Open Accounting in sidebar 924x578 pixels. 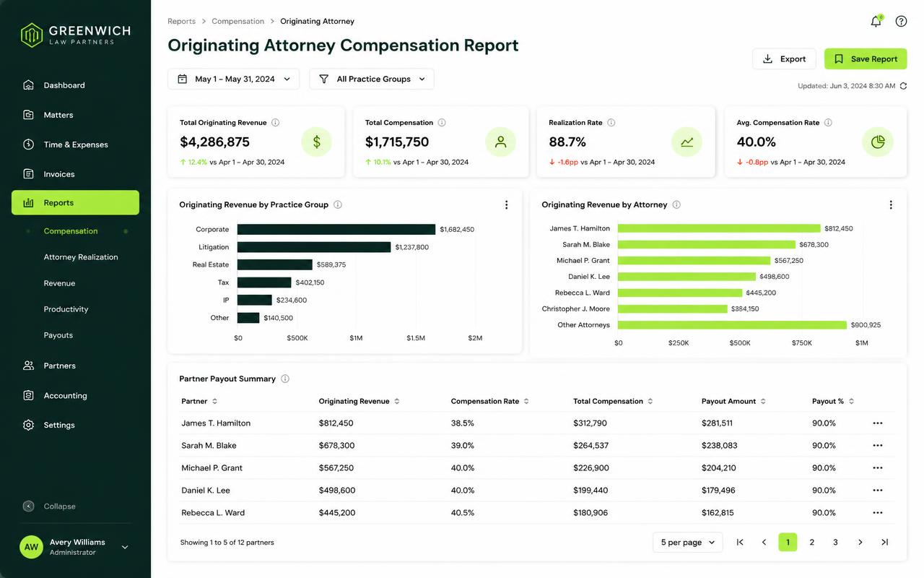tap(75, 395)
